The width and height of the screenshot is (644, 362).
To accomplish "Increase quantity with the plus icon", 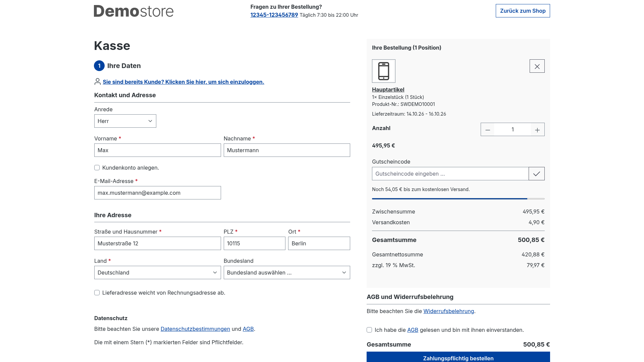I will pyautogui.click(x=537, y=130).
